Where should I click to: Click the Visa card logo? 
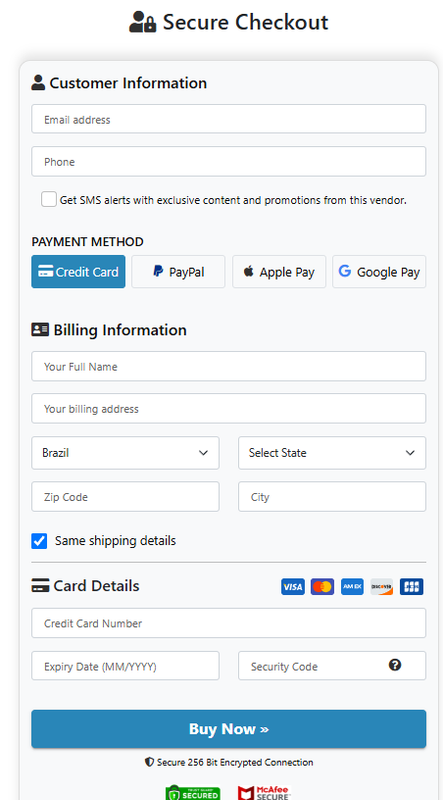click(292, 587)
